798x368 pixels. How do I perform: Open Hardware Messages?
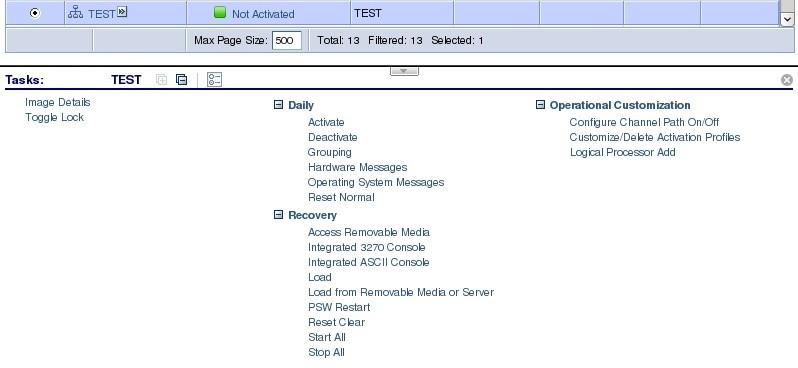tap(357, 167)
